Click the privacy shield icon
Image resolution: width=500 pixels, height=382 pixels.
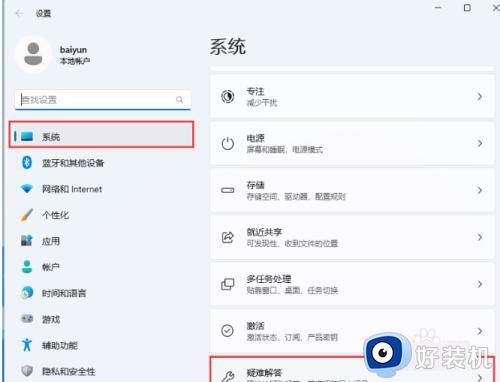pos(27,371)
